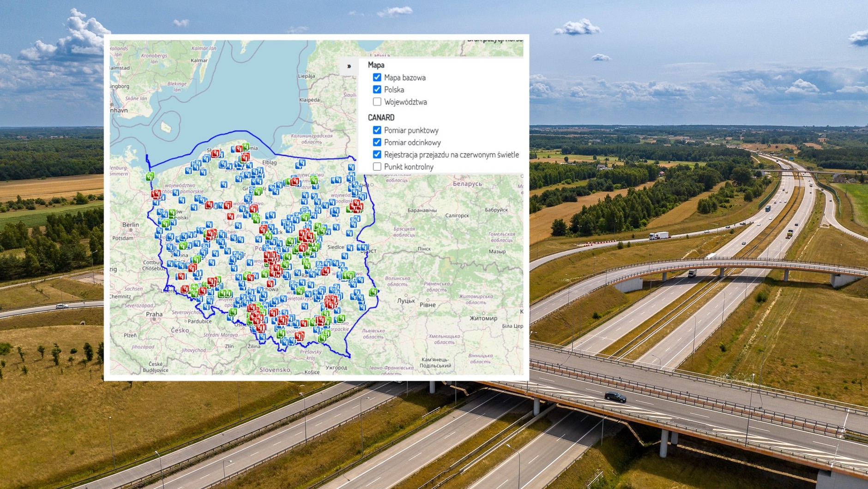Image resolution: width=868 pixels, height=489 pixels.
Task: Collapse the layer panel with the » button
Action: tap(349, 66)
